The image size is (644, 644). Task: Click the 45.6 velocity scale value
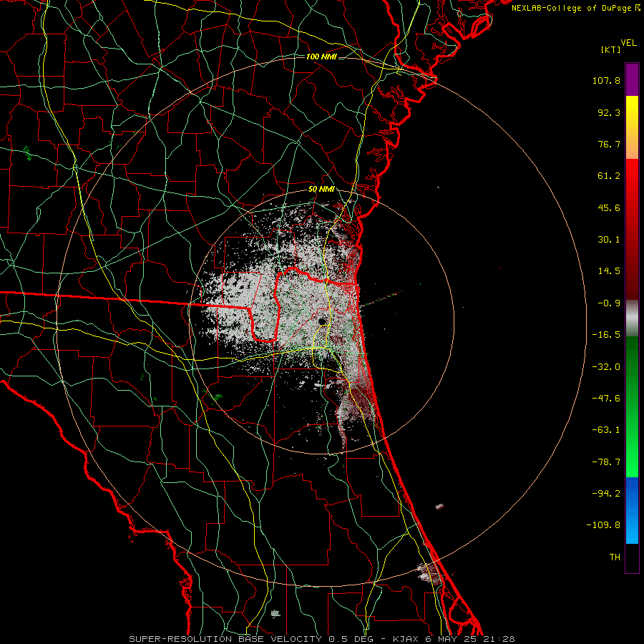(609, 208)
